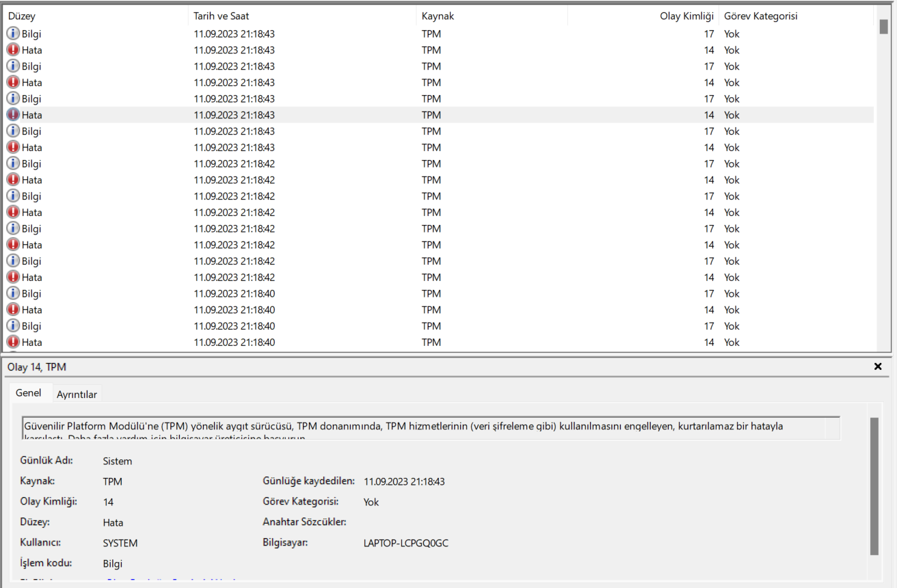Select the highlighted row's TPM source cell

coord(431,115)
